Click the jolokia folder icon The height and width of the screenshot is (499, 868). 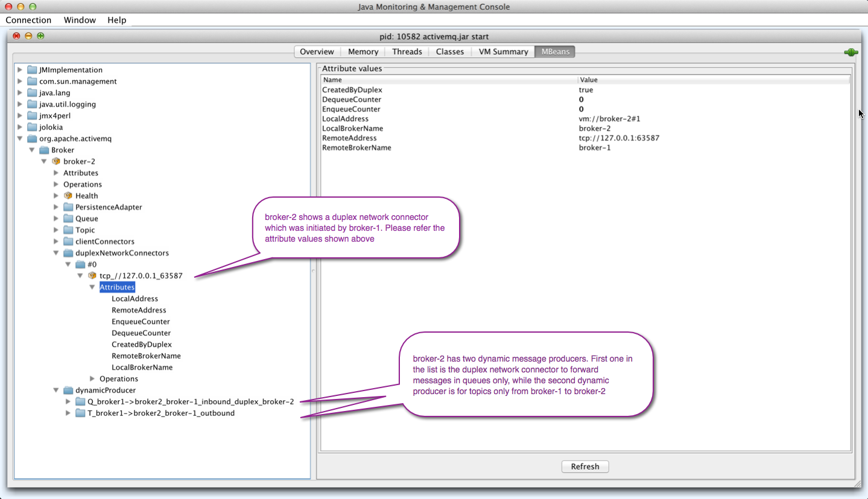pos(32,127)
